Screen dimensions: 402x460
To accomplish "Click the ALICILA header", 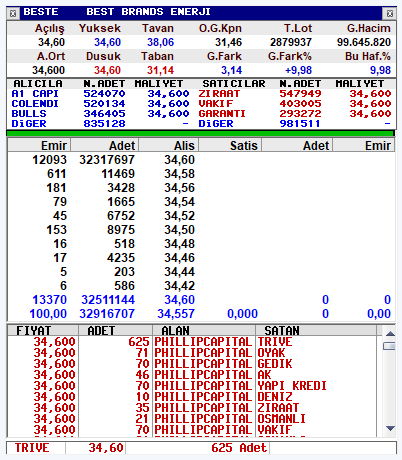I will pyautogui.click(x=38, y=84).
